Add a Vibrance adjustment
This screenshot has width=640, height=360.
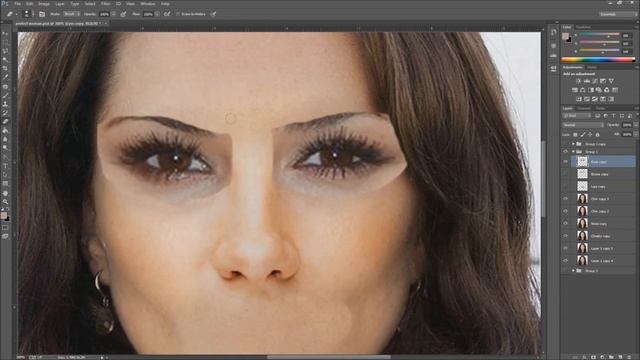coord(611,81)
